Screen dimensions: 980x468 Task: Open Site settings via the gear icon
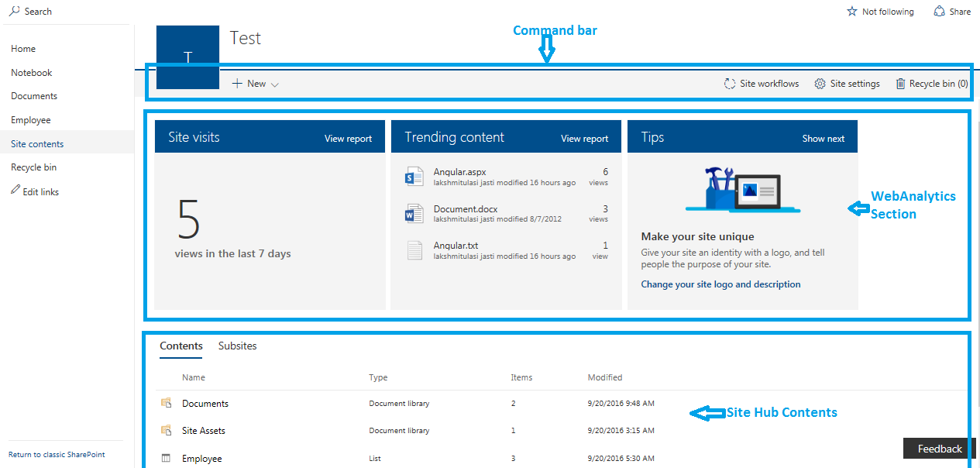819,83
